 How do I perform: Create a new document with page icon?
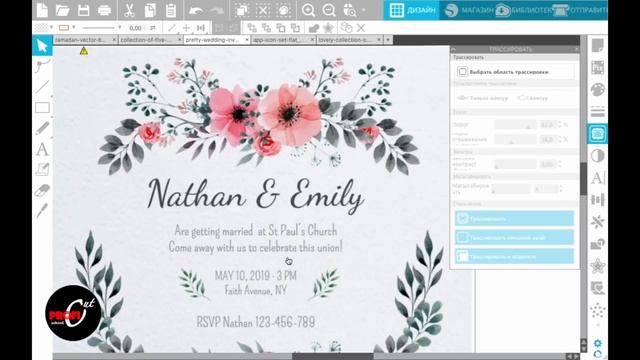42,10
